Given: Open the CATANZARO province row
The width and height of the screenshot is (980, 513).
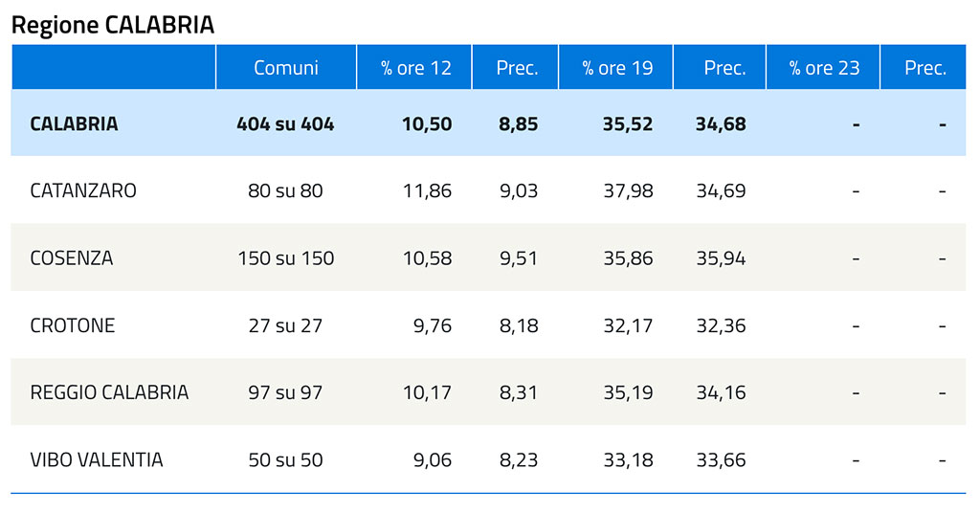Looking at the screenshot, I should click(488, 190).
